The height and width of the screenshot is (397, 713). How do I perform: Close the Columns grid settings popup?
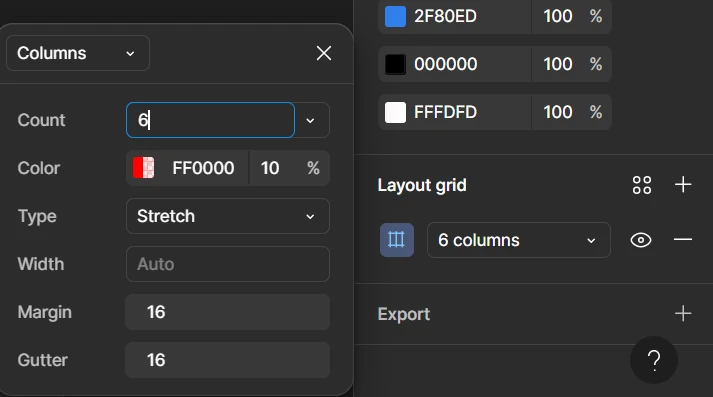point(324,53)
